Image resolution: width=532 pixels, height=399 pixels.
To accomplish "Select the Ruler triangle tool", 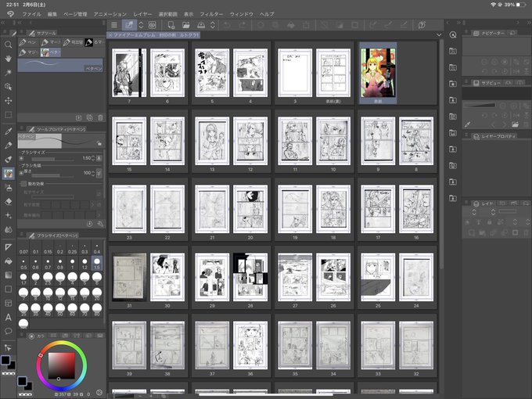I will coord(8,246).
